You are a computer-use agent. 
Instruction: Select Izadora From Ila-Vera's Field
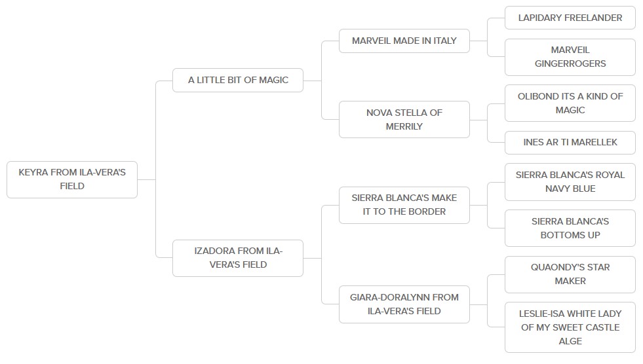[x=237, y=258]
